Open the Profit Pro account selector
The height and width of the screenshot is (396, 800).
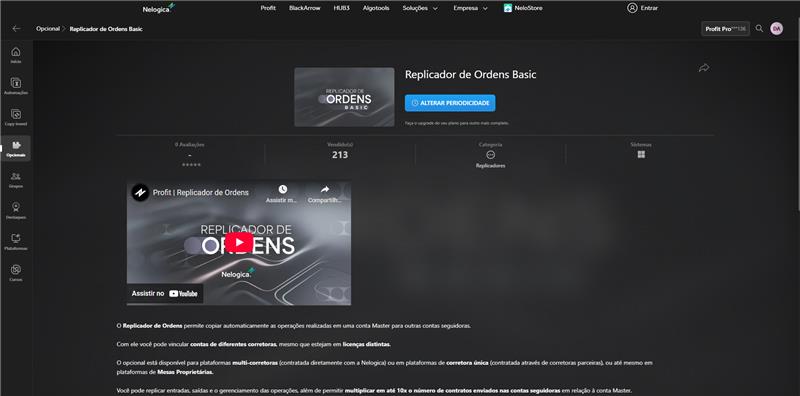click(x=725, y=29)
